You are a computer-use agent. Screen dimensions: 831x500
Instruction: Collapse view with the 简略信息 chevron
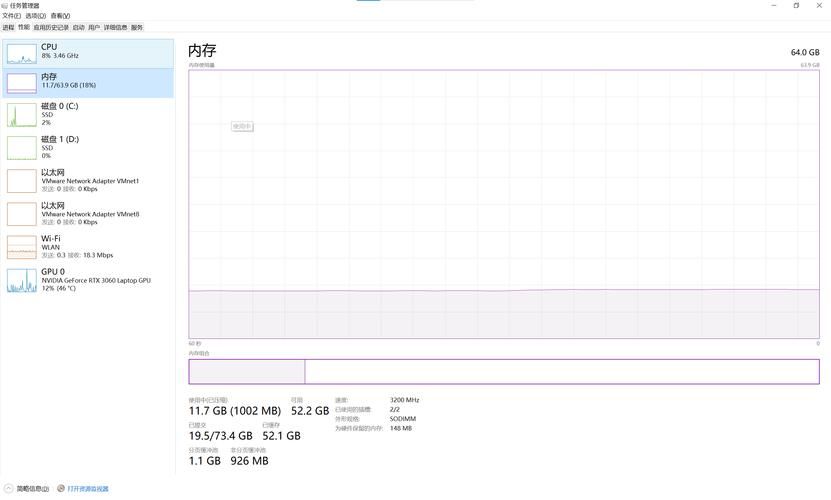click(8, 488)
